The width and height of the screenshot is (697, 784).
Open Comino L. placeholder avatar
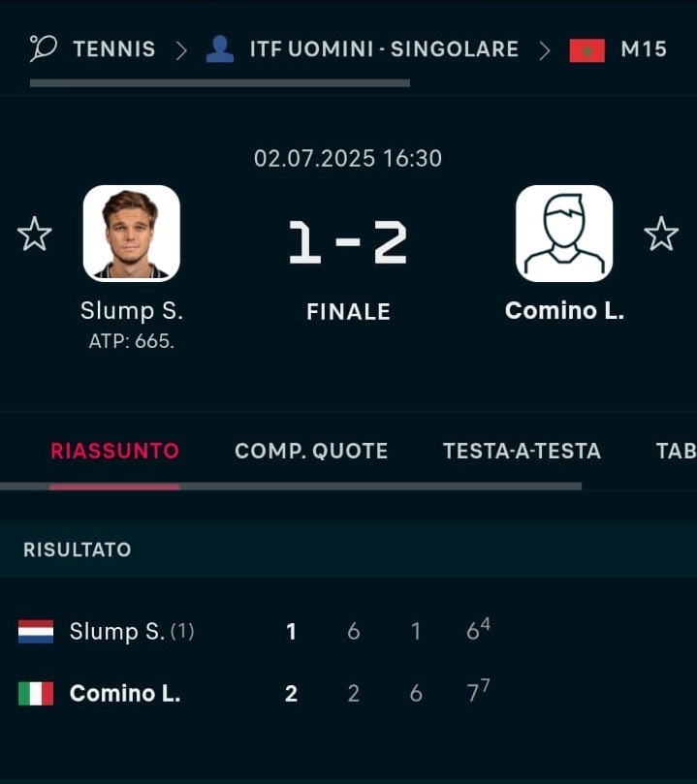[564, 234]
